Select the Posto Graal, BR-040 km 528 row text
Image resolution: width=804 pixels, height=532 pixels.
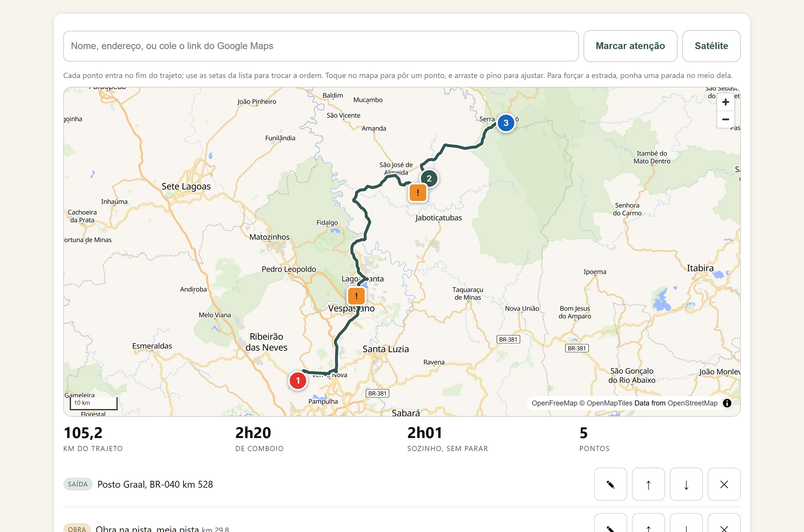(155, 484)
